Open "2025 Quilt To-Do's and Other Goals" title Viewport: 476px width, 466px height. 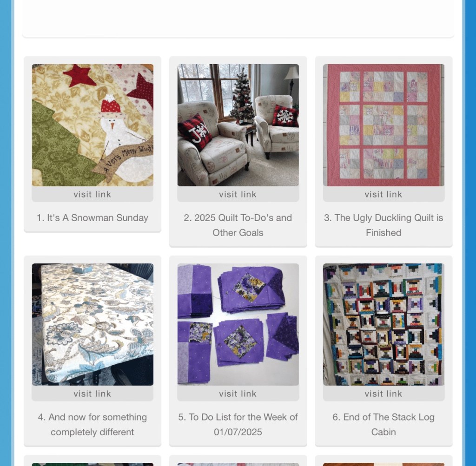click(238, 225)
